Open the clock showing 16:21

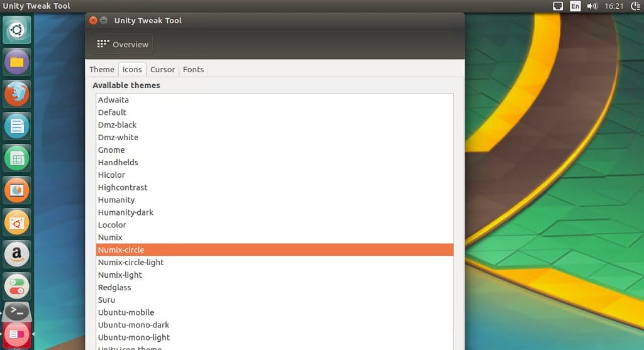pos(614,6)
